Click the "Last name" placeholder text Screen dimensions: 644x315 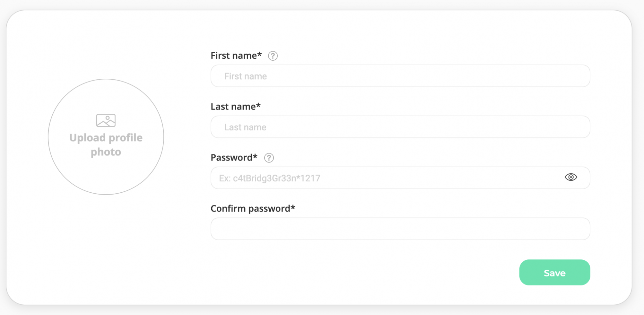[245, 127]
